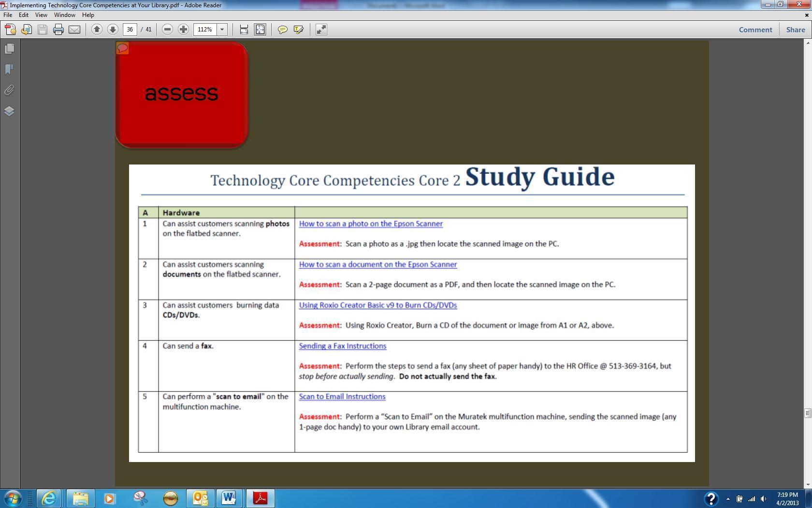Open the Snipping Tool from taskbar

(x=140, y=498)
